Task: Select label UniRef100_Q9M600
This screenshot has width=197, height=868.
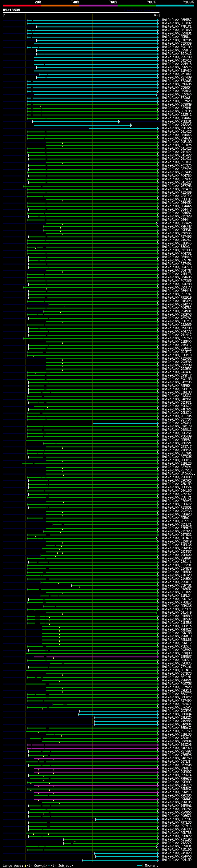Action: tap(176, 555)
